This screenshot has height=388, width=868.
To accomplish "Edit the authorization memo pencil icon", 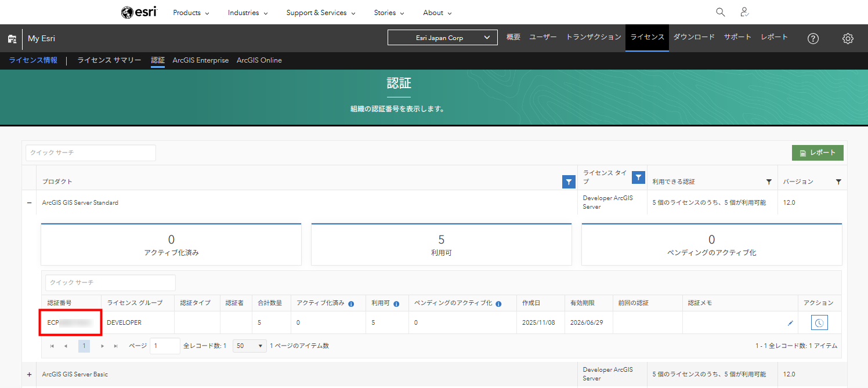I will click(x=790, y=323).
